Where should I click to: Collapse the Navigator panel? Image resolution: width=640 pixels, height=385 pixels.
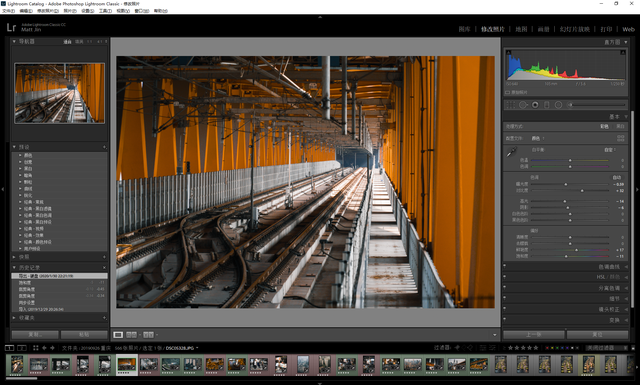[x=14, y=41]
